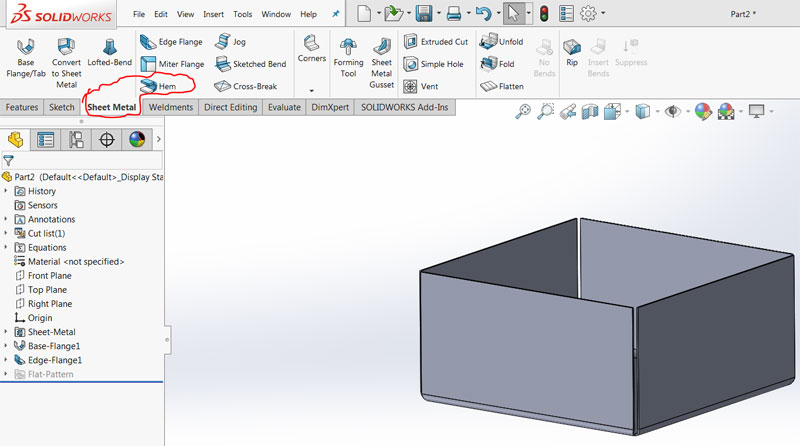Open the Options gear dropdown arrow
The image size is (800, 446).
tap(603, 13)
